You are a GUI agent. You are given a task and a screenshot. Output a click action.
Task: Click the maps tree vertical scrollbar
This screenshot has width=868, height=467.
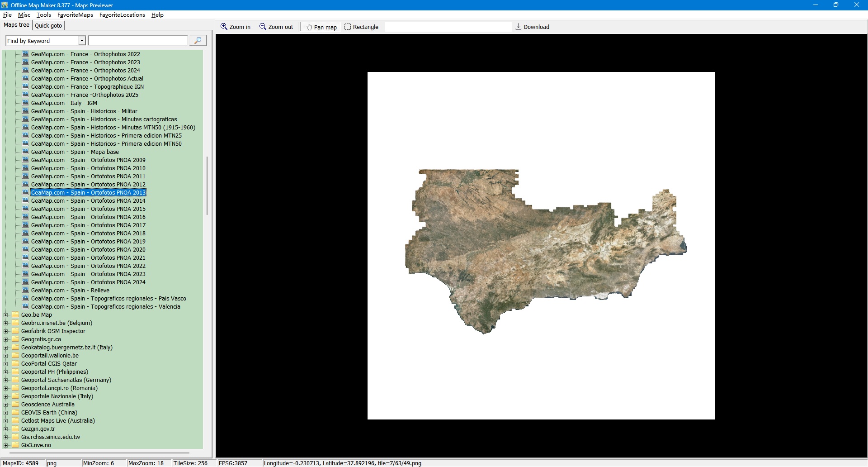click(207, 186)
